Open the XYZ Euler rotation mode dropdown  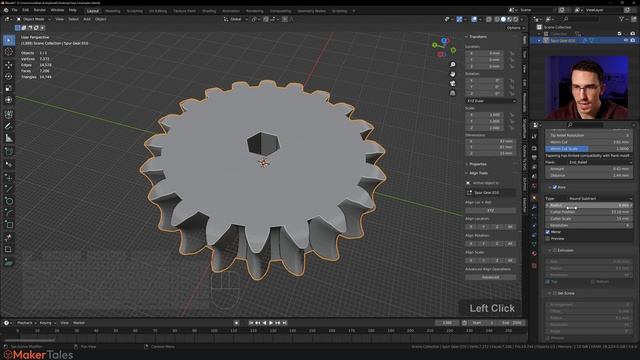pos(491,101)
